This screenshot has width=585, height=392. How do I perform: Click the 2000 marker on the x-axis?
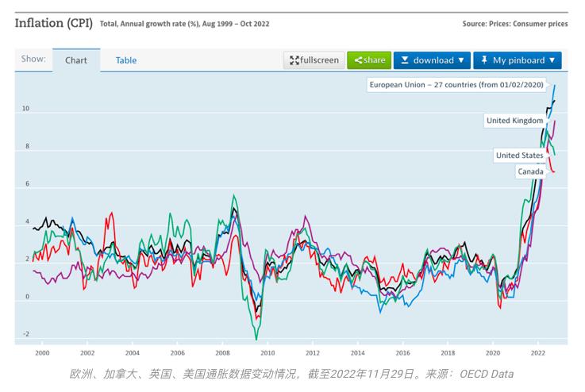pyautogui.click(x=43, y=352)
